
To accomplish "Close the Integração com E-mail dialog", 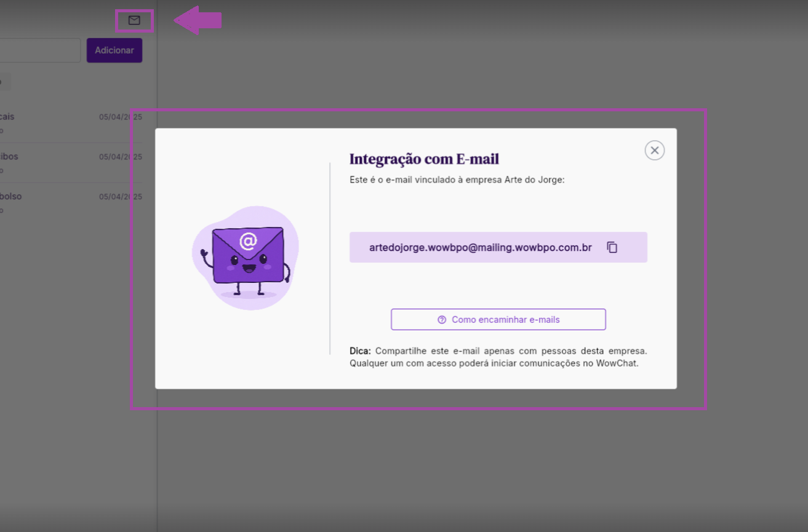I will 654,150.
